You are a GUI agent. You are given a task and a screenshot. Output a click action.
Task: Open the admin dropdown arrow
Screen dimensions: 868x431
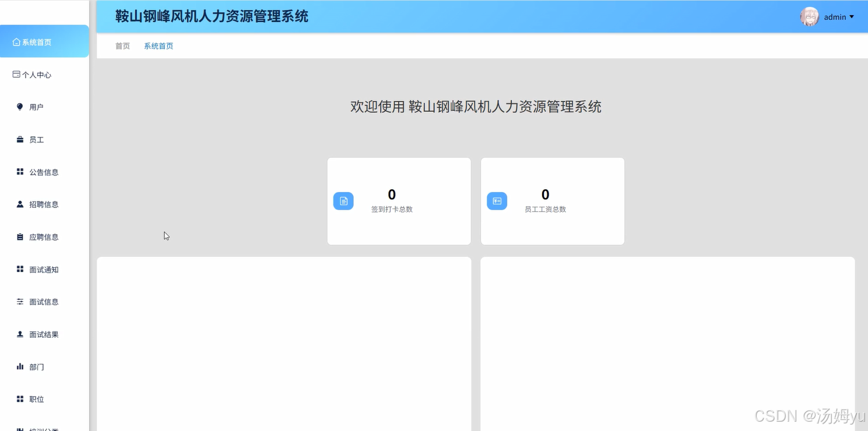click(x=852, y=17)
